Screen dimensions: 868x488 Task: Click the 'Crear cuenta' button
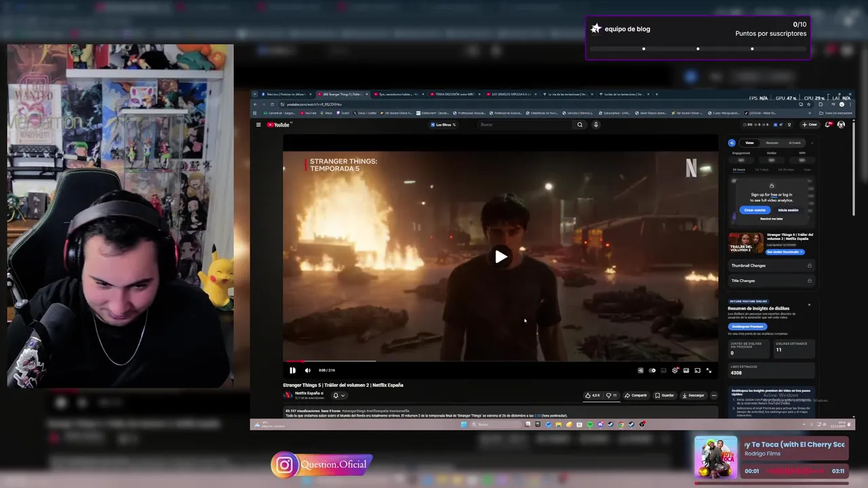pos(755,210)
